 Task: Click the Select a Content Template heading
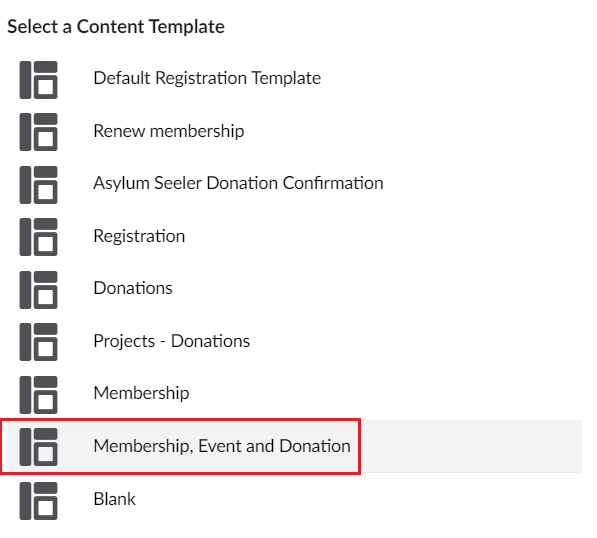pyautogui.click(x=116, y=27)
